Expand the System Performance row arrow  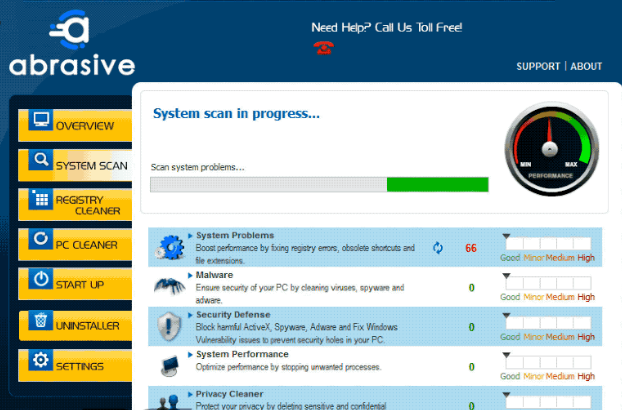(190, 354)
